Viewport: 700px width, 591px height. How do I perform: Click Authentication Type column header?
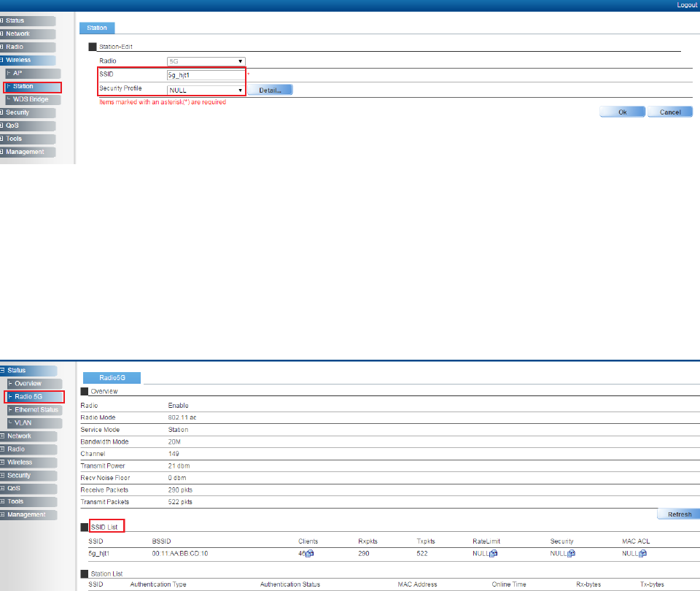(x=158, y=584)
